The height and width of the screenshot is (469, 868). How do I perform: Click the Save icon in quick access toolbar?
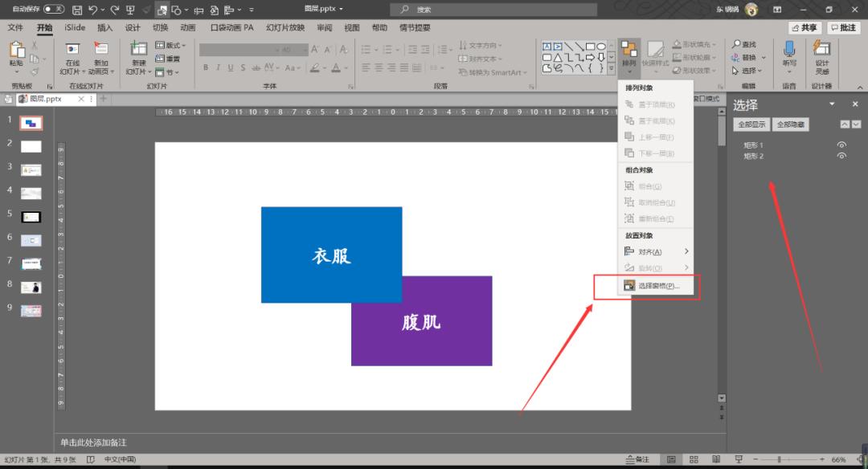tap(77, 10)
